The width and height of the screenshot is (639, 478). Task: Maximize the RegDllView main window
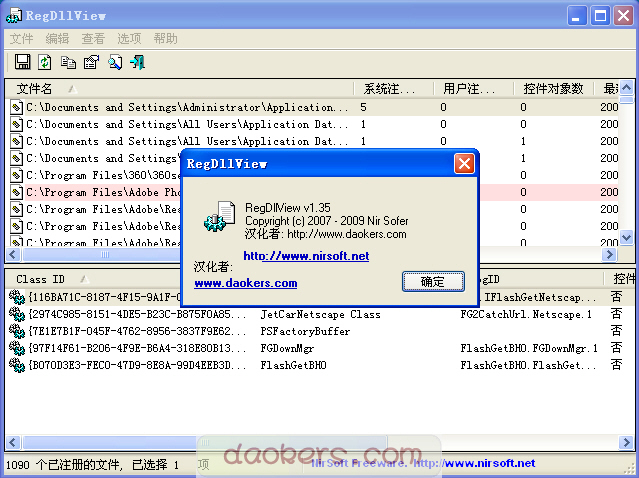coord(600,16)
